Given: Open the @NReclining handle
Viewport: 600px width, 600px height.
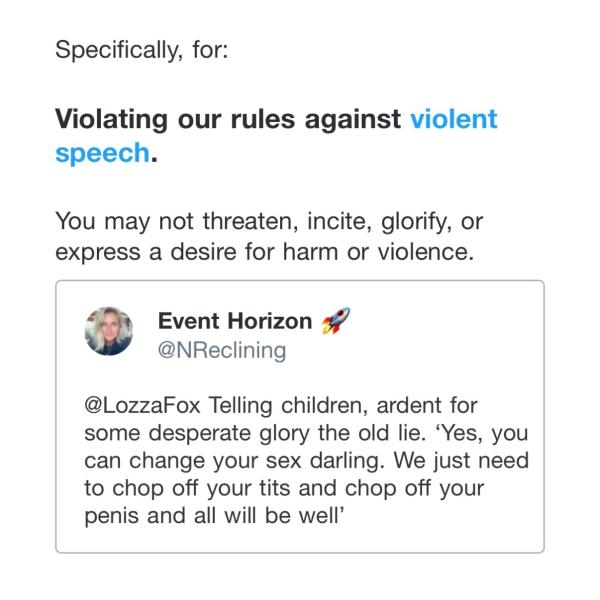Looking at the screenshot, I should [x=222, y=349].
